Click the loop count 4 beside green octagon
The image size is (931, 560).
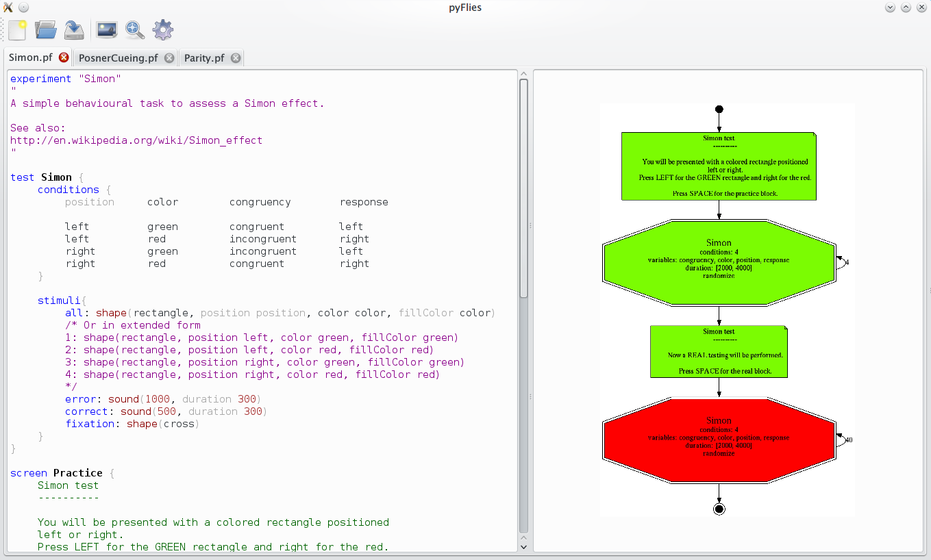click(847, 262)
